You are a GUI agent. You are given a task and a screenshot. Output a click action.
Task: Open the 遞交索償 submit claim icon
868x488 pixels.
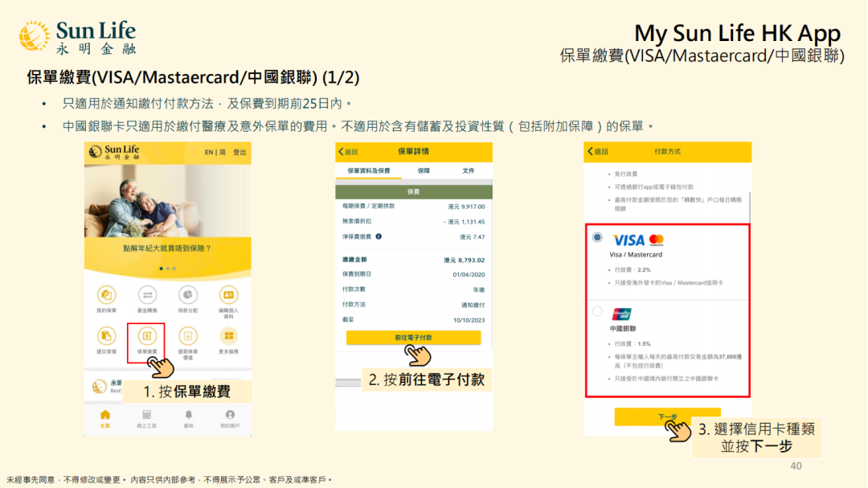(x=106, y=336)
